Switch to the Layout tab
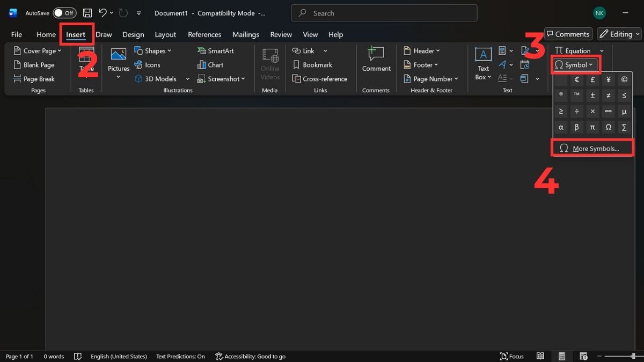 pos(165,34)
